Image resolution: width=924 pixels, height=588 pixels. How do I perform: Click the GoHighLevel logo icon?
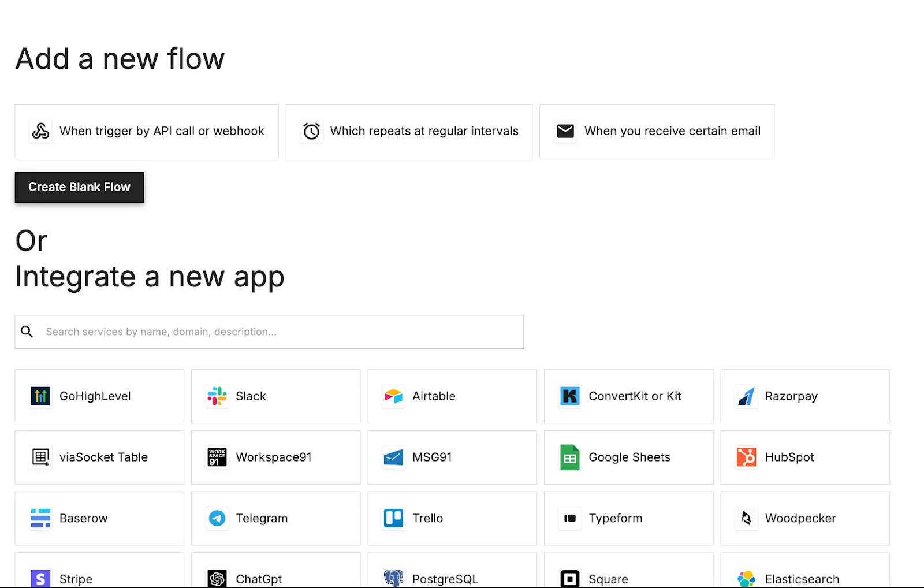(40, 396)
